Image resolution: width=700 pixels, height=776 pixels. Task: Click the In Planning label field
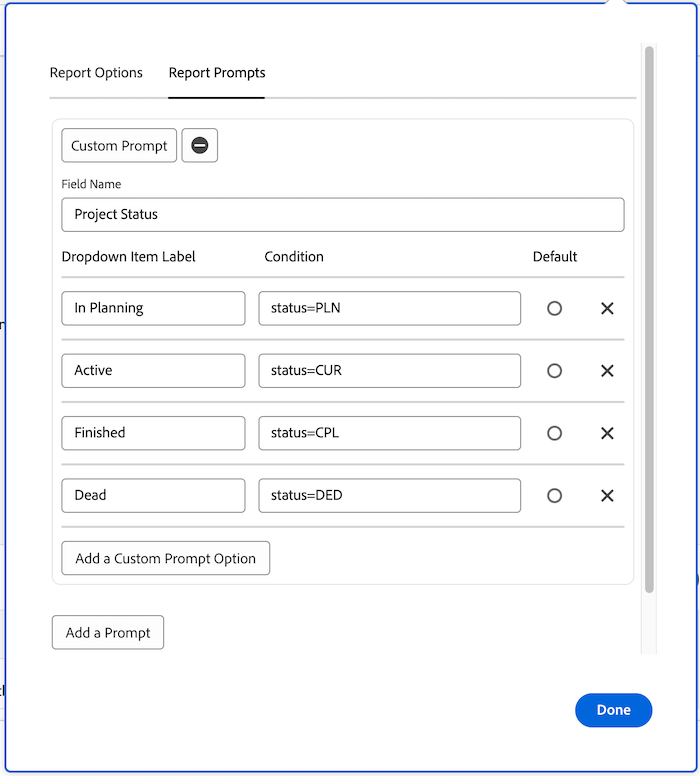[153, 309]
